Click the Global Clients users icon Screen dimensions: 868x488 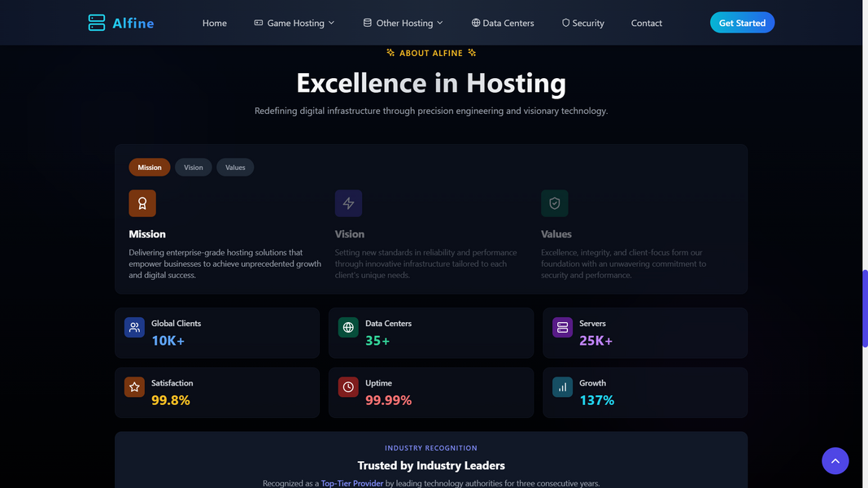coord(134,328)
